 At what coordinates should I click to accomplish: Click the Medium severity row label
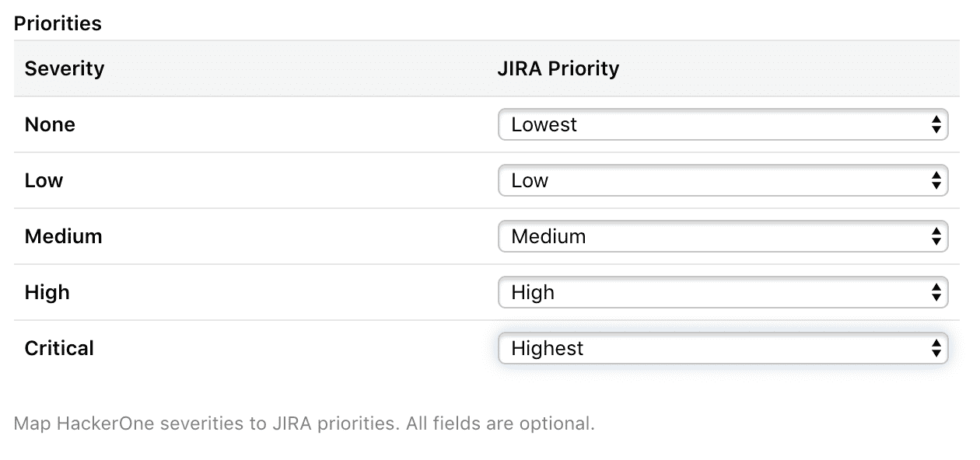(x=63, y=236)
